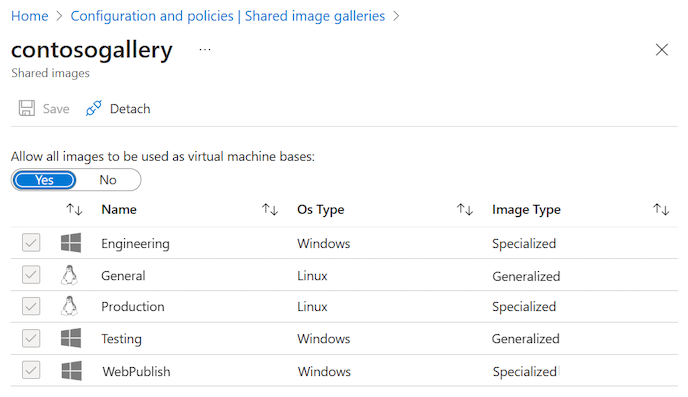Click Windows Os Type in WebPublish row
Screen dimensions: 688x397
[x=324, y=372]
